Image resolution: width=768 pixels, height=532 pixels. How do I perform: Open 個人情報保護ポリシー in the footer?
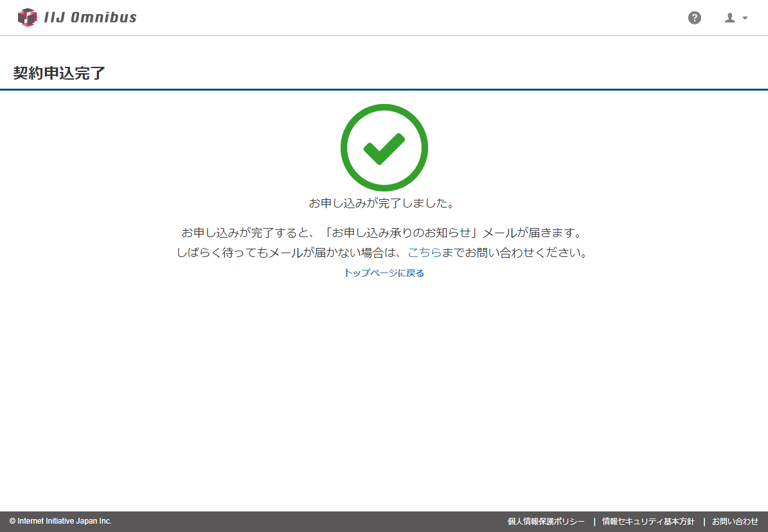click(546, 522)
